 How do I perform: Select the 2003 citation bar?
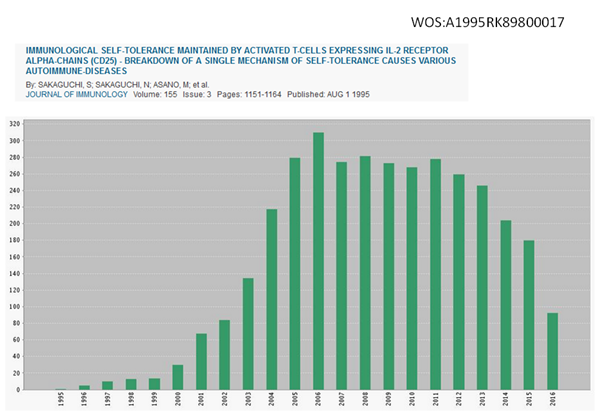click(x=248, y=333)
